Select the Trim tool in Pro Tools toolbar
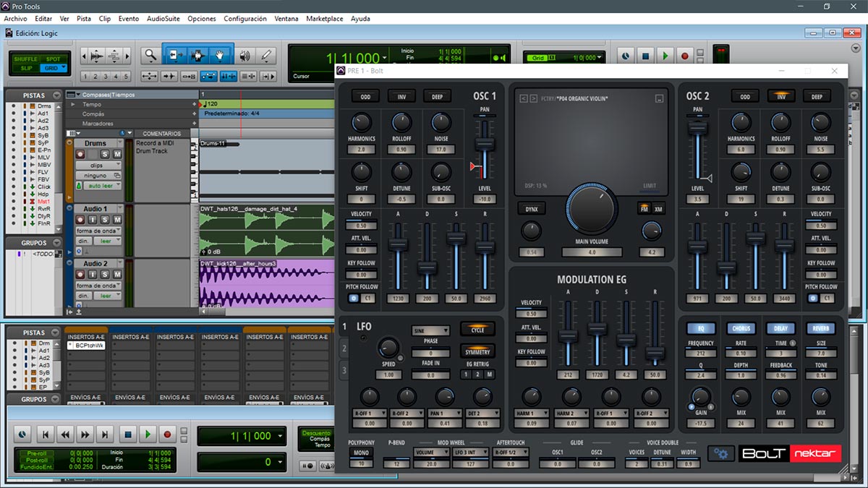 coord(174,55)
